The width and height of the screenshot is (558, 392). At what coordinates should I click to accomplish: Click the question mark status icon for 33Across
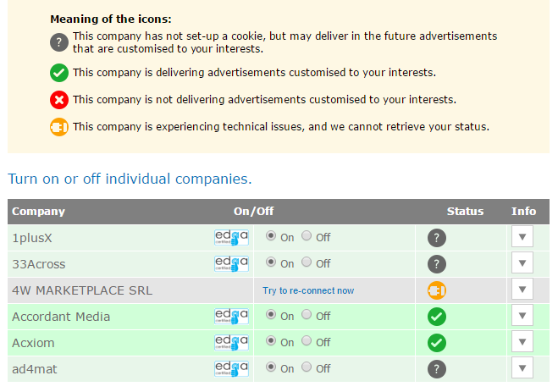pos(437,264)
